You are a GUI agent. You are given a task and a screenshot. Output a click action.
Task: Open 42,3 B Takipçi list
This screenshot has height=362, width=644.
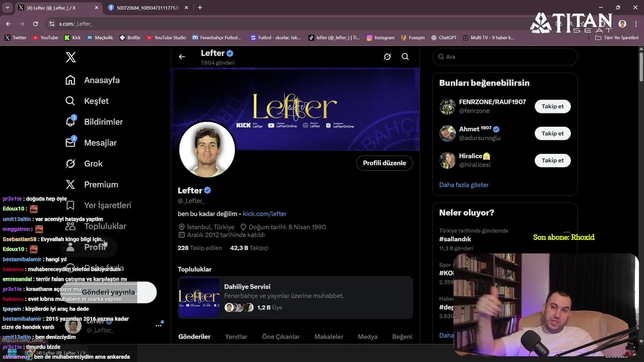pyautogui.click(x=249, y=248)
